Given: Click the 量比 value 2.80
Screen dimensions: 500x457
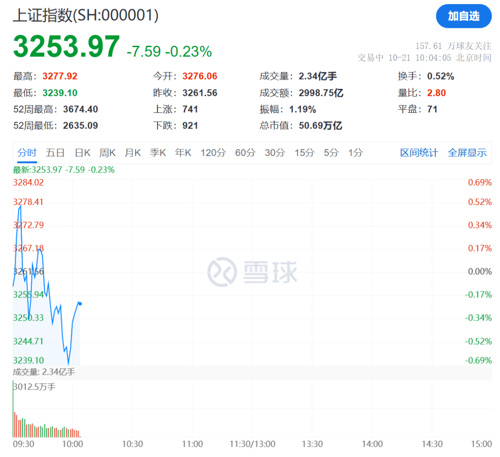Looking at the screenshot, I should [x=436, y=93].
